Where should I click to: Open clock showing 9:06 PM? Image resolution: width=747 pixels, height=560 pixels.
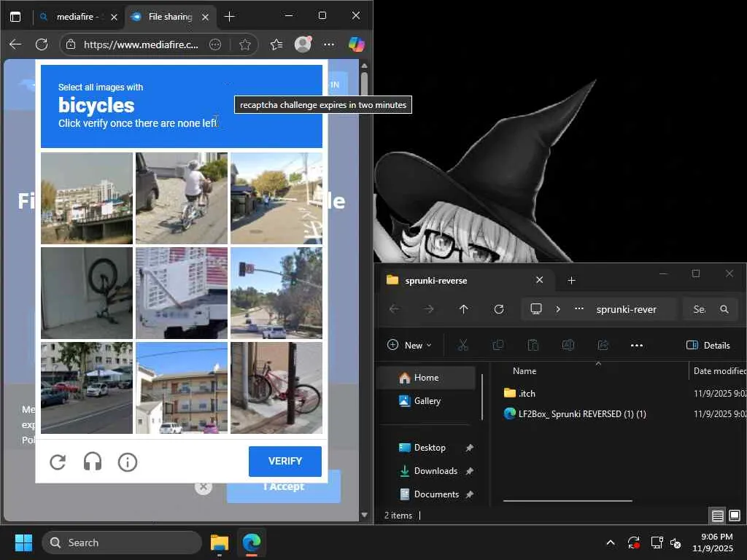click(713, 542)
